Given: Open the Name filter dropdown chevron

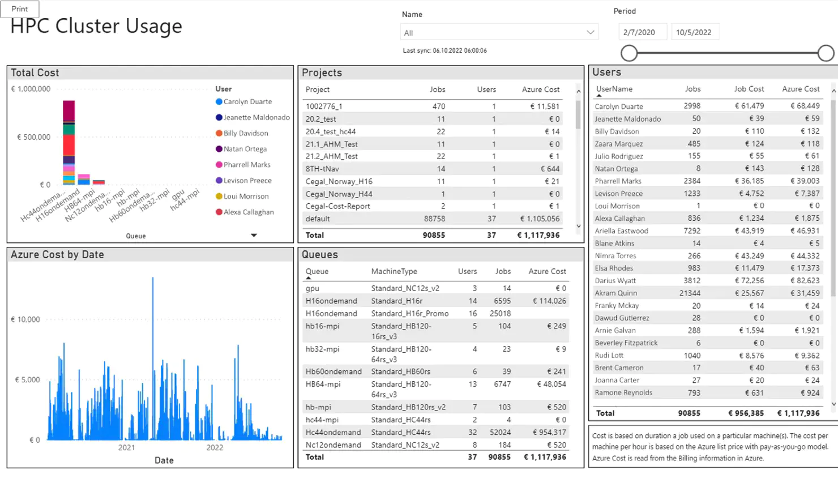Looking at the screenshot, I should (x=590, y=32).
